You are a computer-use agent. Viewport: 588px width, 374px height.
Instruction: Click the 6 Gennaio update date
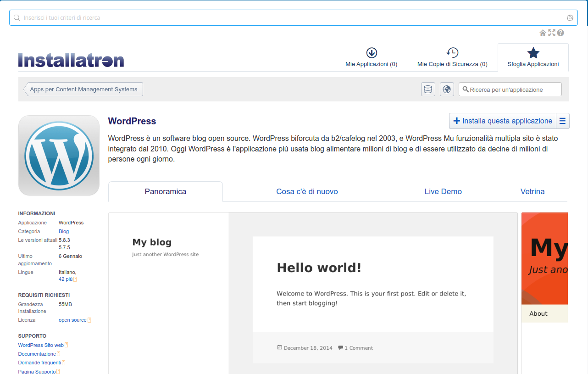pyautogui.click(x=70, y=256)
